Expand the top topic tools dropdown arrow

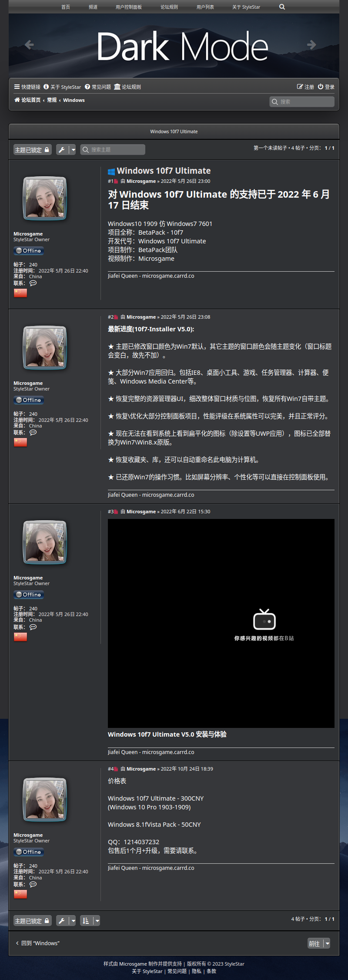click(73, 150)
